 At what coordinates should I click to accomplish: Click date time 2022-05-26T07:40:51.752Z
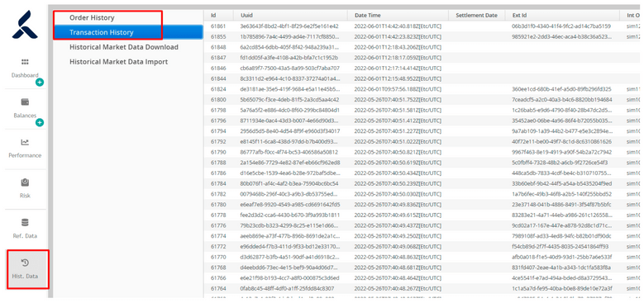coord(398,100)
